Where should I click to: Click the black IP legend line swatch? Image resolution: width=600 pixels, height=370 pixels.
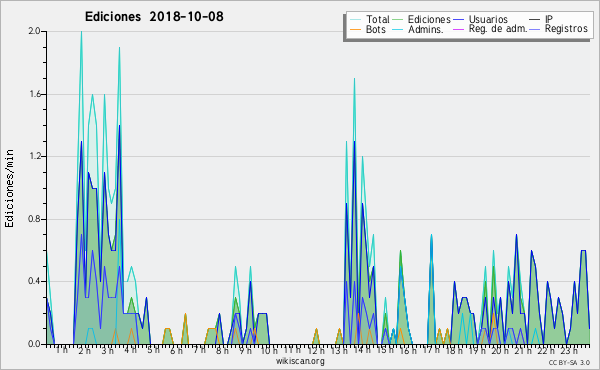coord(535,20)
